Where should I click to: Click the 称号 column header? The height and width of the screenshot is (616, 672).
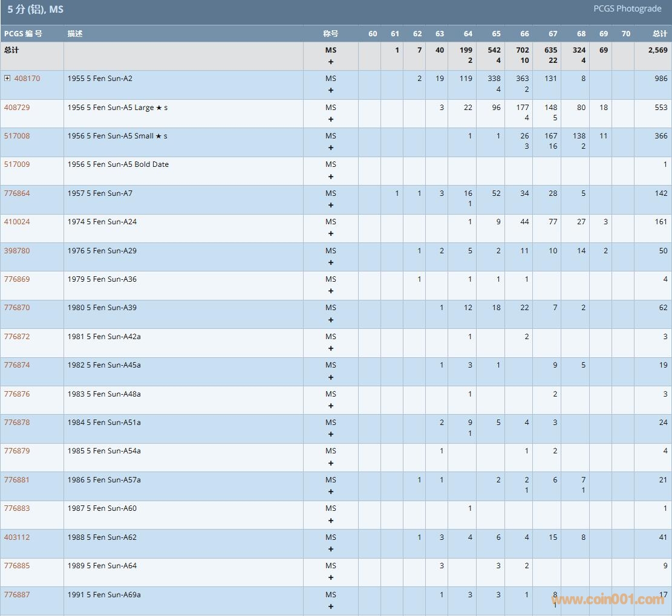[x=330, y=34]
